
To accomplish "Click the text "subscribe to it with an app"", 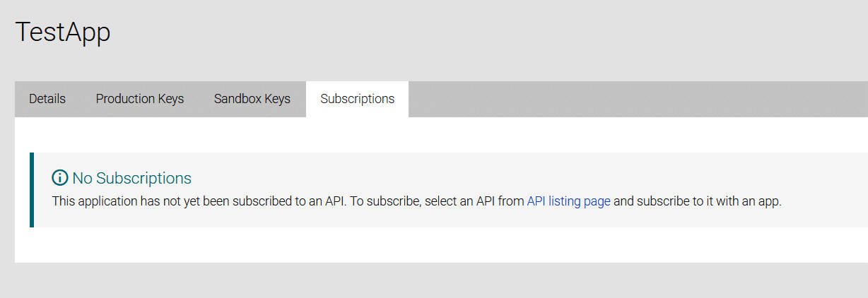I will tap(709, 201).
